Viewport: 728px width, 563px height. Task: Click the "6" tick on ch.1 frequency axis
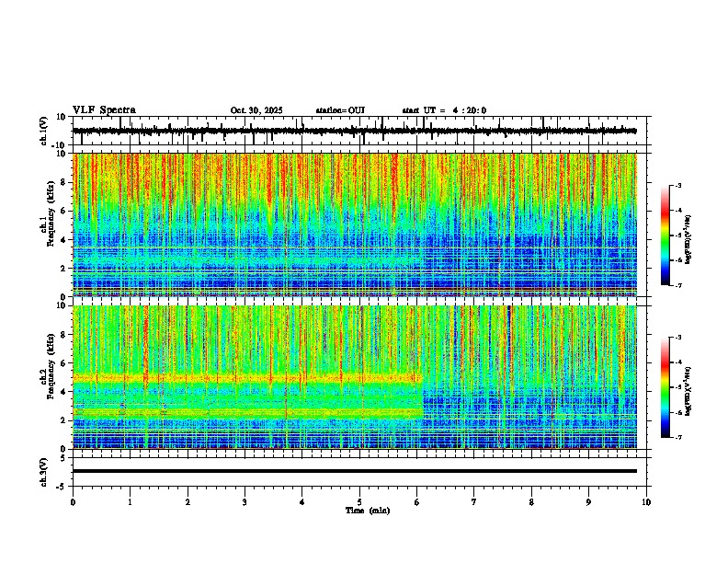click(x=64, y=212)
